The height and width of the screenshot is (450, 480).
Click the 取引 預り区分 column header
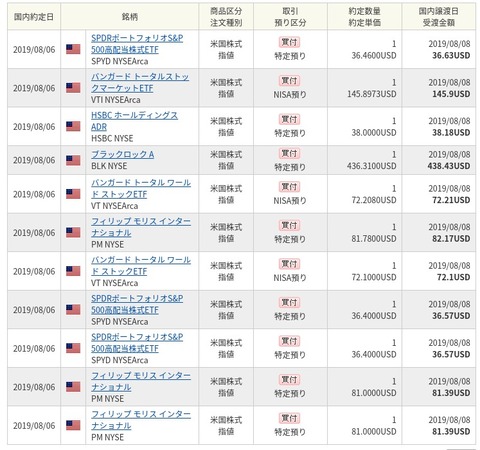coord(290,17)
